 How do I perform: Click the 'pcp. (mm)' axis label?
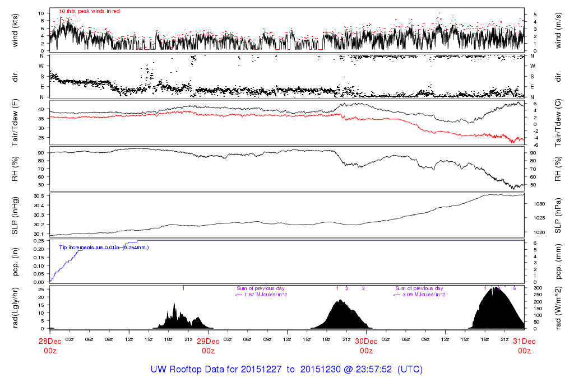(559, 262)
